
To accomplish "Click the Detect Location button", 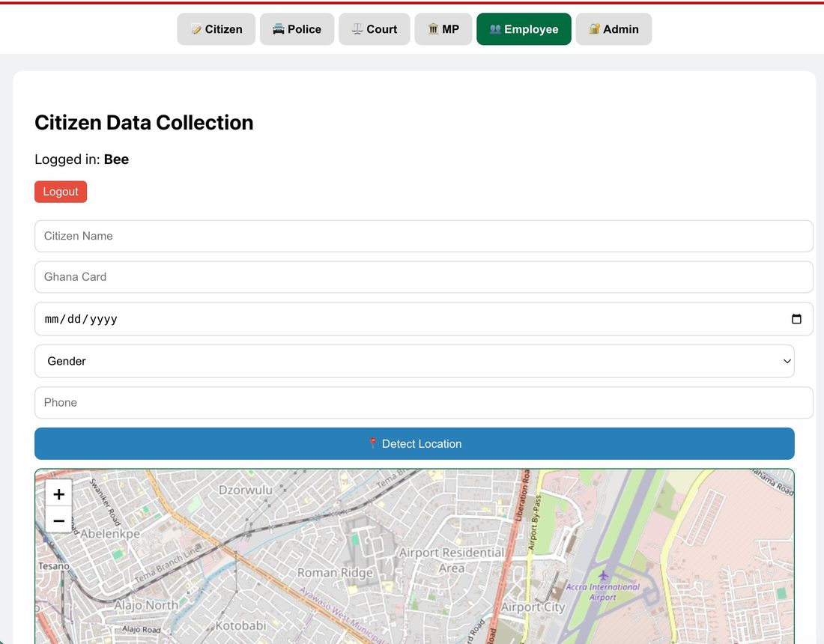I will (x=414, y=443).
